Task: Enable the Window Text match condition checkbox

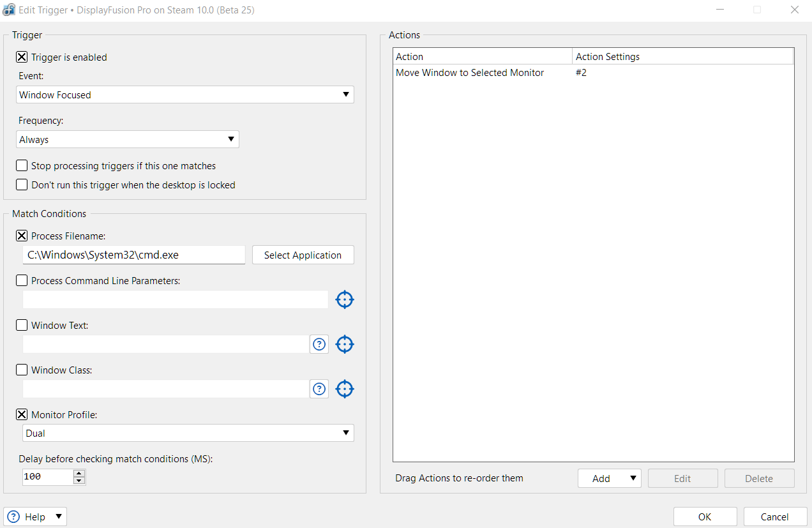Action: pyautogui.click(x=22, y=325)
